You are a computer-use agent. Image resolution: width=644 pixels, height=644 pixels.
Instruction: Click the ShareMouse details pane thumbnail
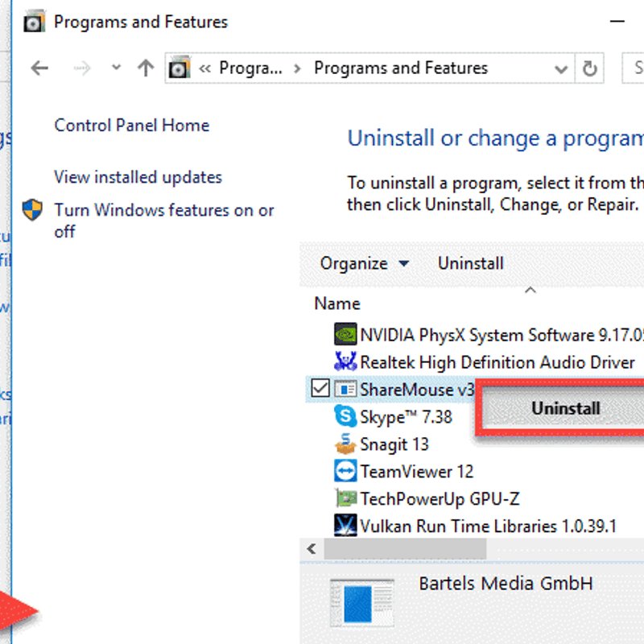[x=361, y=603]
